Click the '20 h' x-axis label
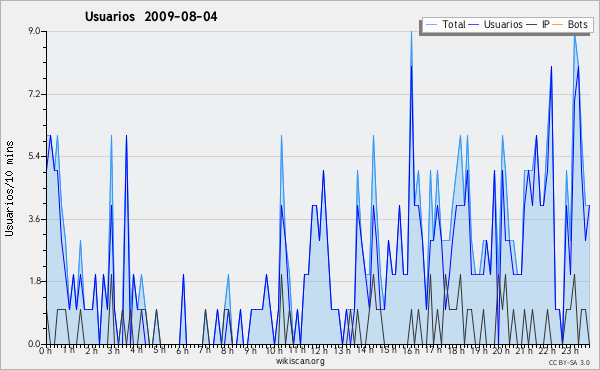 tap(502, 351)
